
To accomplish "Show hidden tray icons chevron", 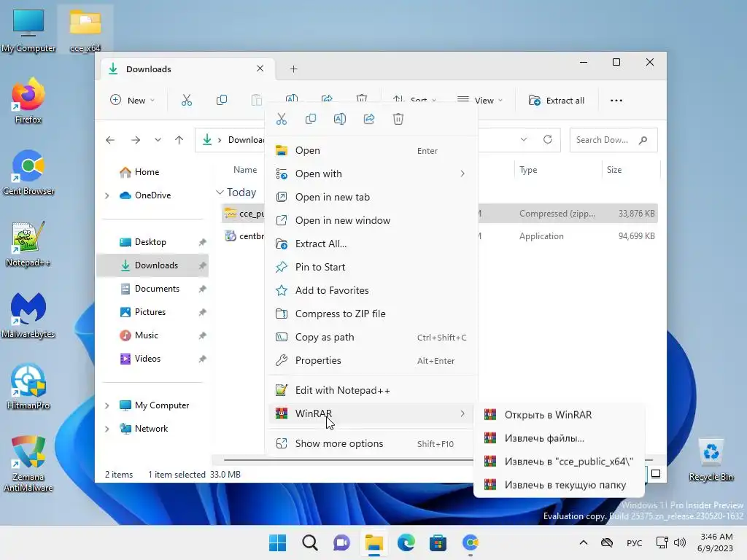I will click(583, 542).
